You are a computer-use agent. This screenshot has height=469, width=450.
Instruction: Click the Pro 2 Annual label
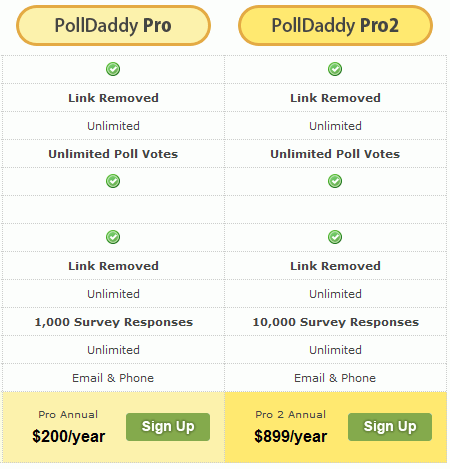[291, 415]
